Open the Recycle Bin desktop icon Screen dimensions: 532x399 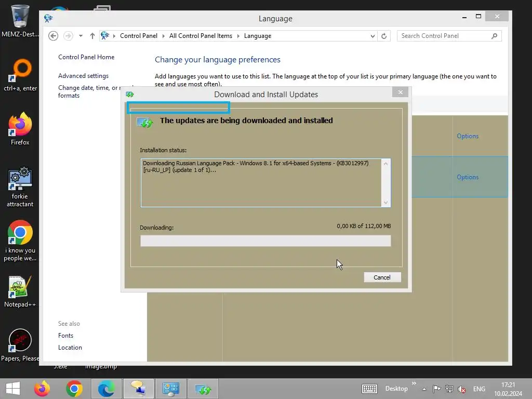20,20
